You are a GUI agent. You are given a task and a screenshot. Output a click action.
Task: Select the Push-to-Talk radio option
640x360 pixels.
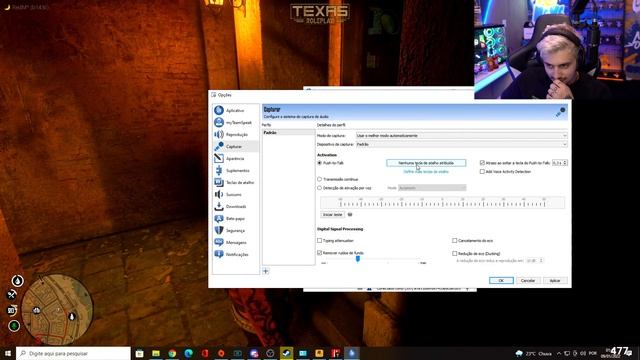coord(320,163)
